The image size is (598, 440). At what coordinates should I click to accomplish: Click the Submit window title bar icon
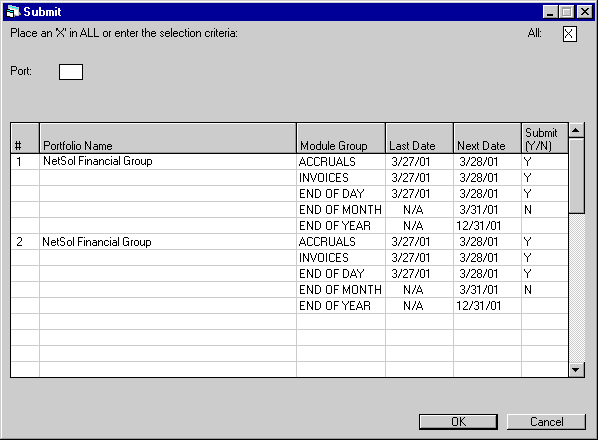[x=13, y=11]
